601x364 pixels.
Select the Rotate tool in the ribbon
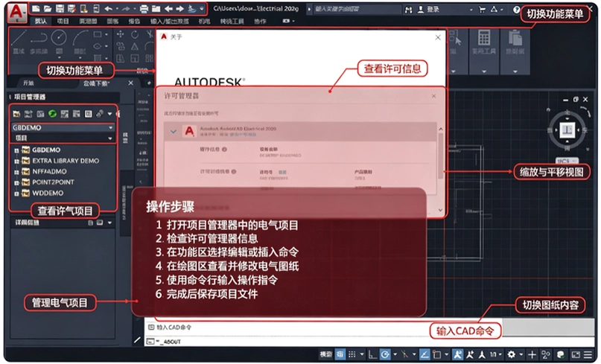[x=135, y=34]
